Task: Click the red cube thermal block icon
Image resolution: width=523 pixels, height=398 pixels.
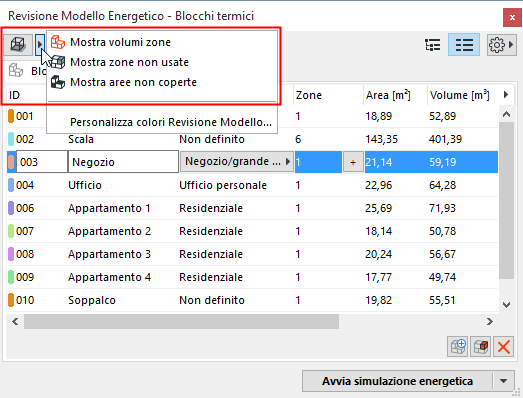Action: 481,347
